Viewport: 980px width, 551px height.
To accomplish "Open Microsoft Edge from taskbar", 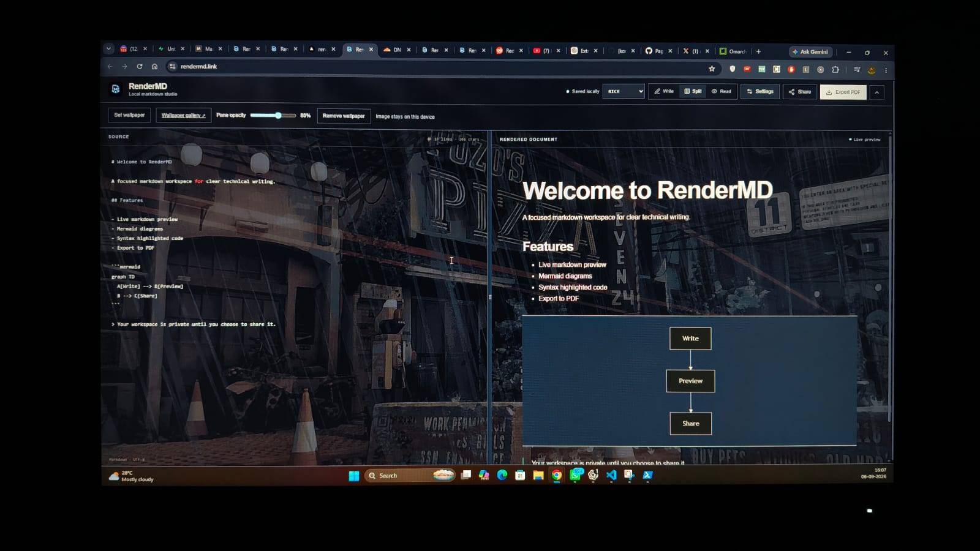I will pos(502,475).
